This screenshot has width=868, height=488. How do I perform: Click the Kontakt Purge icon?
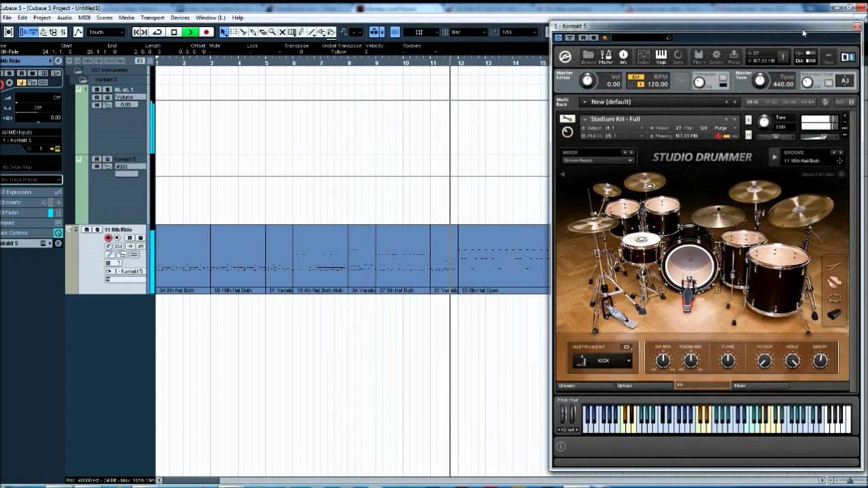tap(734, 57)
